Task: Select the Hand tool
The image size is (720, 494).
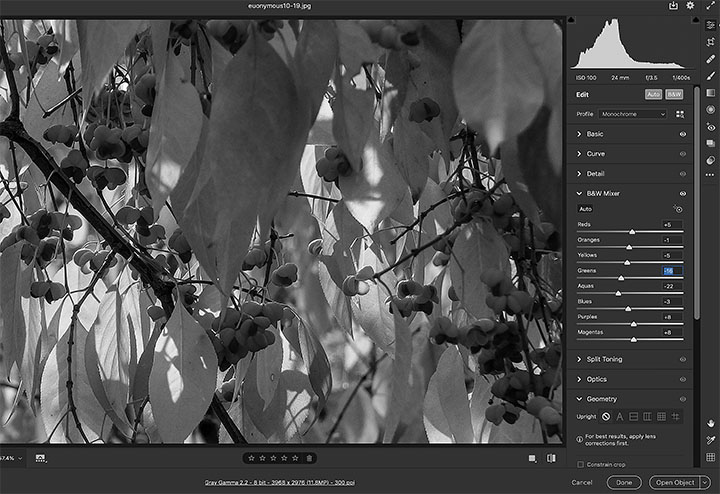Action: point(710,423)
